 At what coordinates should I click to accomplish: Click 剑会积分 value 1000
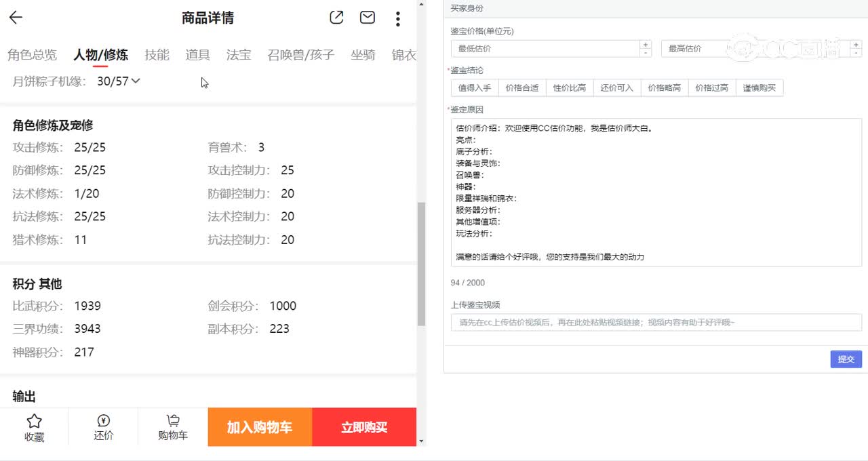pyautogui.click(x=283, y=306)
